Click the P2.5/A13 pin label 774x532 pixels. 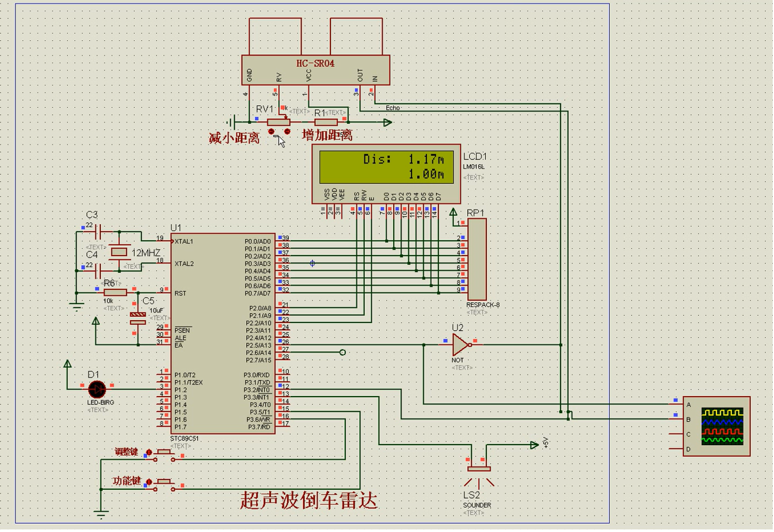click(x=258, y=345)
